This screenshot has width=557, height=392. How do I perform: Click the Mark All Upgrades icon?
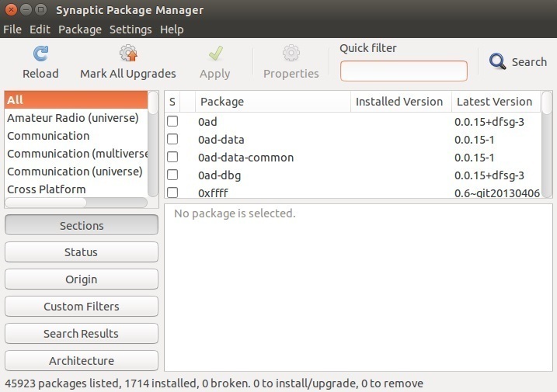tap(128, 54)
